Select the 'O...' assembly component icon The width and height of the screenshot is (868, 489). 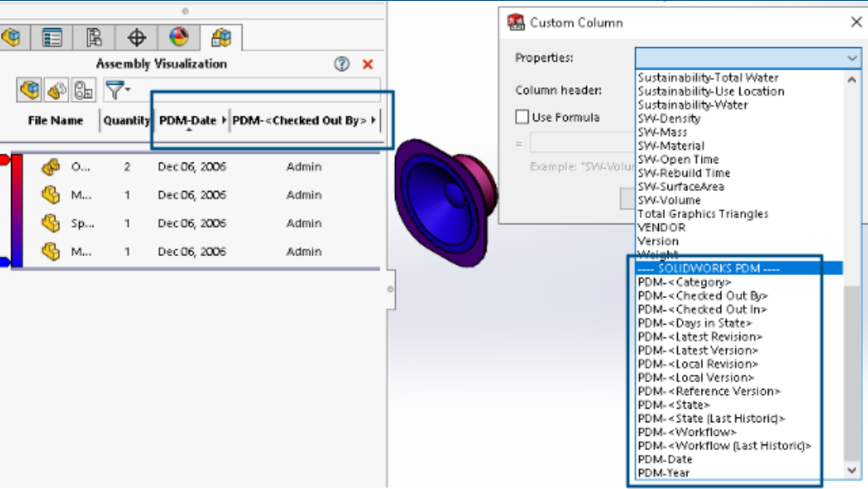coord(51,166)
